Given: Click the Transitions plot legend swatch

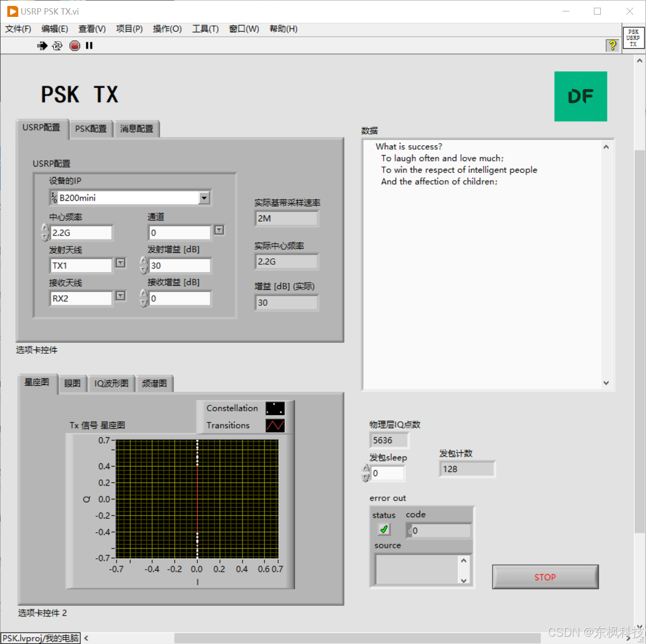Looking at the screenshot, I should click(275, 425).
